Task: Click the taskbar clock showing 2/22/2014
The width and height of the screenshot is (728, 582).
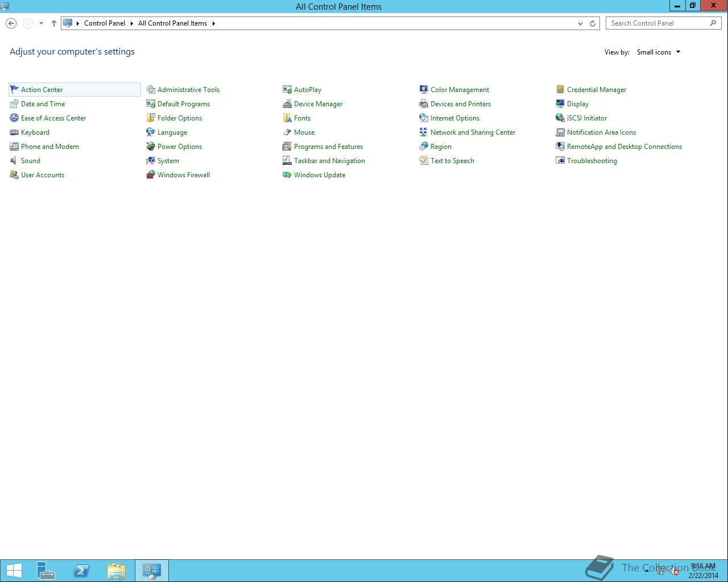Action: 704,571
